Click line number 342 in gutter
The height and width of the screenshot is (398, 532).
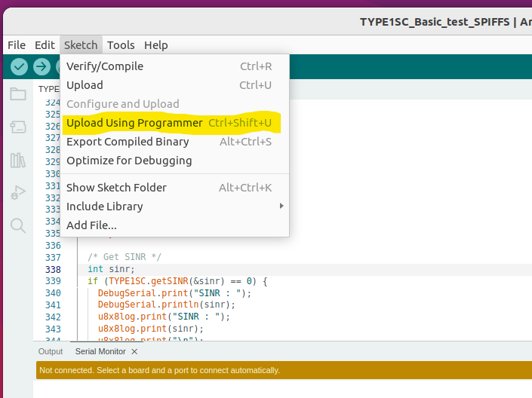click(x=53, y=317)
